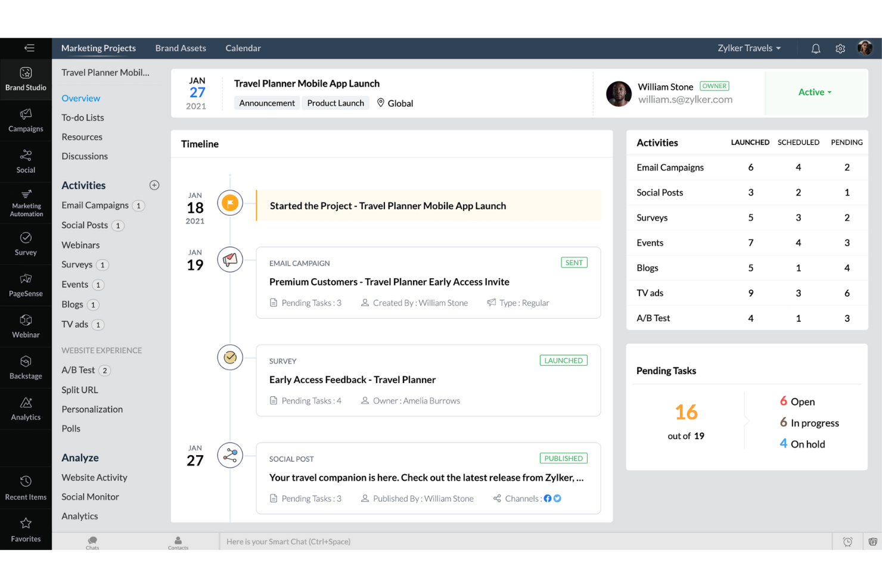This screenshot has height=588, width=882.
Task: Click the Product Launch tag
Action: click(x=336, y=103)
